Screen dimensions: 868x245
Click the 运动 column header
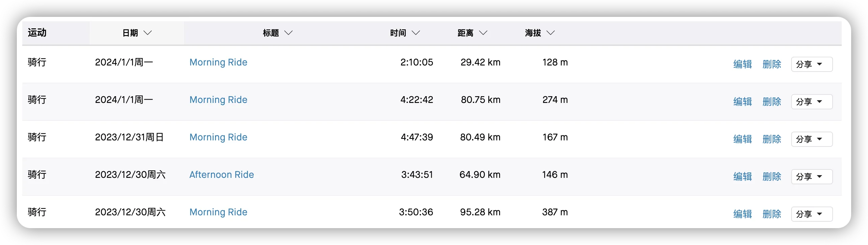37,33
